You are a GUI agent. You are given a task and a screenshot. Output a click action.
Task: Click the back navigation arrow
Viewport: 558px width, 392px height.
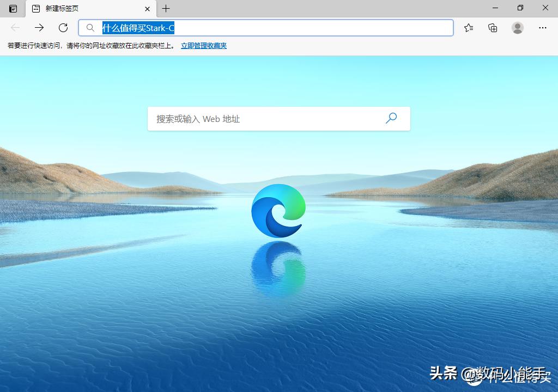coord(15,27)
